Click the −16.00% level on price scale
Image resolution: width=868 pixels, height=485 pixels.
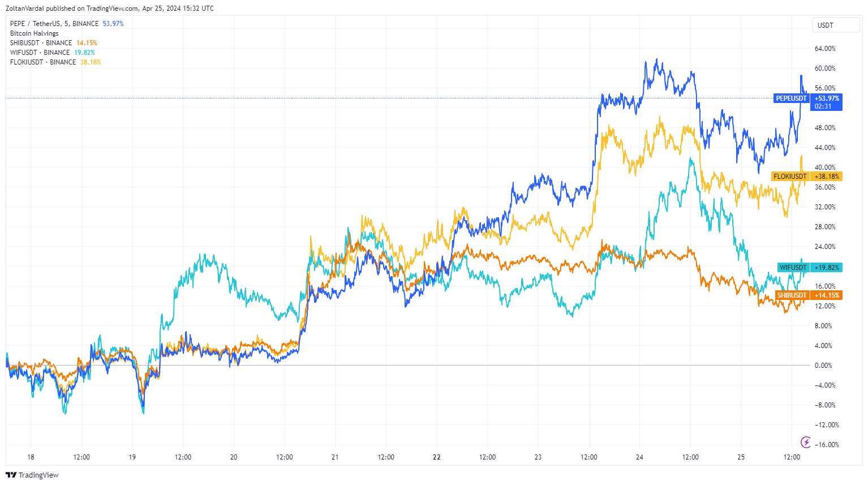(827, 445)
